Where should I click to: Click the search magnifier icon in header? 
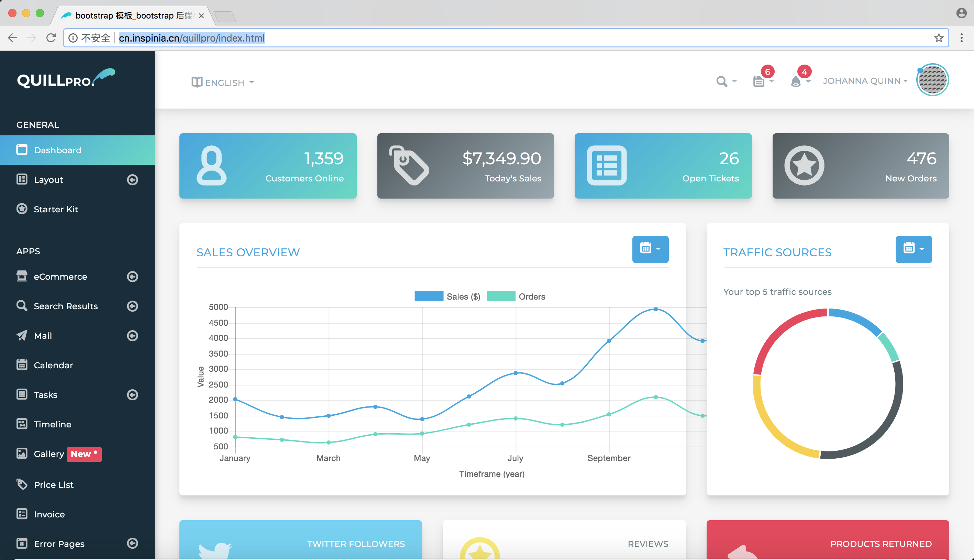[722, 82]
